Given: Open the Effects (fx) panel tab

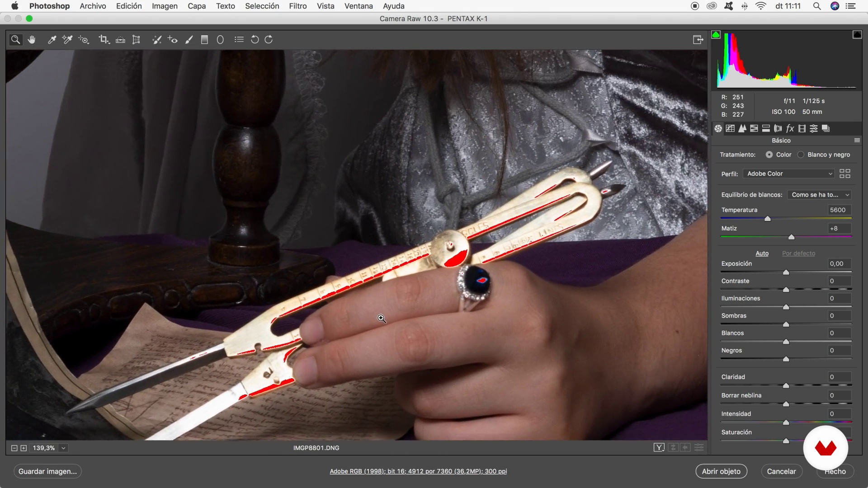Looking at the screenshot, I should pyautogui.click(x=790, y=129).
